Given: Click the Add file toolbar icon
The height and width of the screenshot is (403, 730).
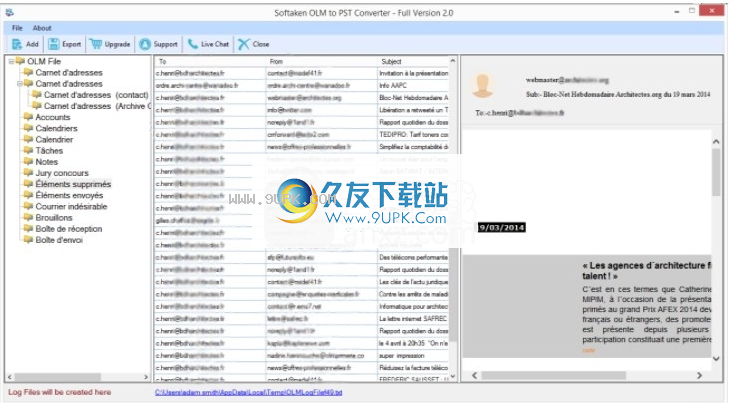Looking at the screenshot, I should pos(17,44).
